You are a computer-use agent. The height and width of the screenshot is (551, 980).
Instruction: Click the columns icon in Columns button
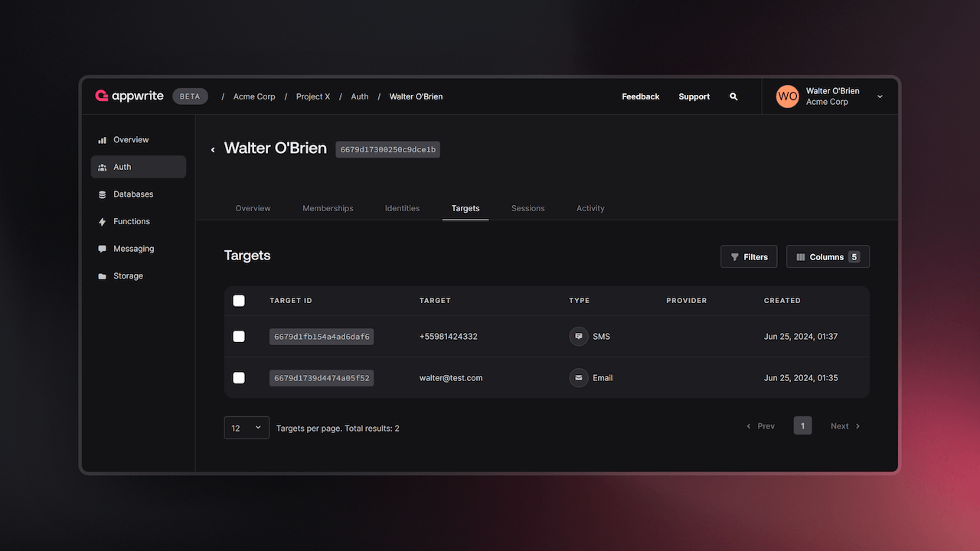[x=801, y=257]
